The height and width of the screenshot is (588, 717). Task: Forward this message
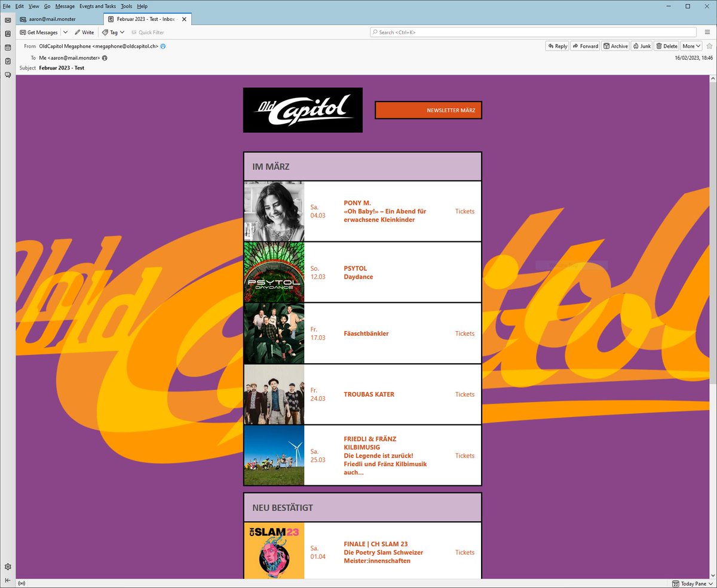pyautogui.click(x=585, y=46)
